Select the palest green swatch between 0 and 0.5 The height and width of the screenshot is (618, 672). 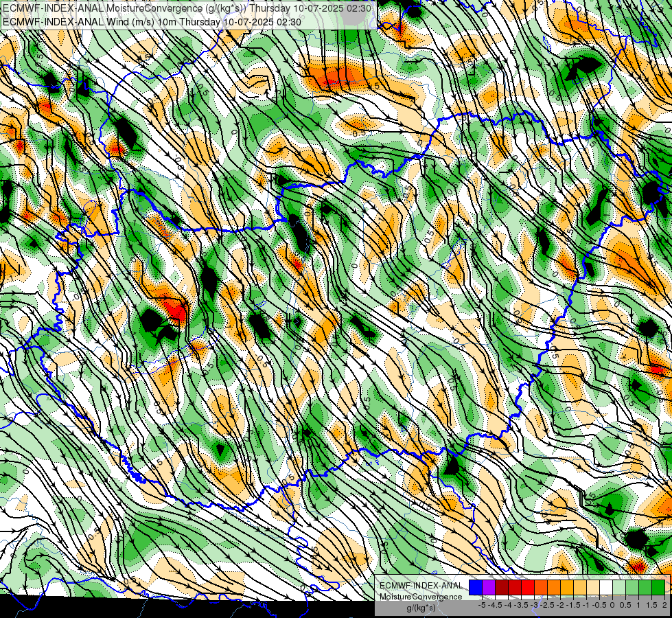click(x=619, y=588)
